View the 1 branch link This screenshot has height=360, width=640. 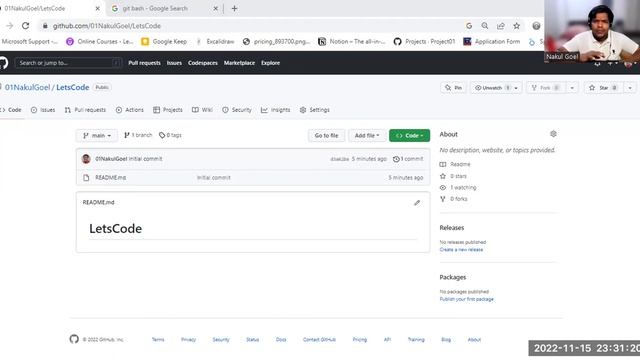pyautogui.click(x=138, y=135)
